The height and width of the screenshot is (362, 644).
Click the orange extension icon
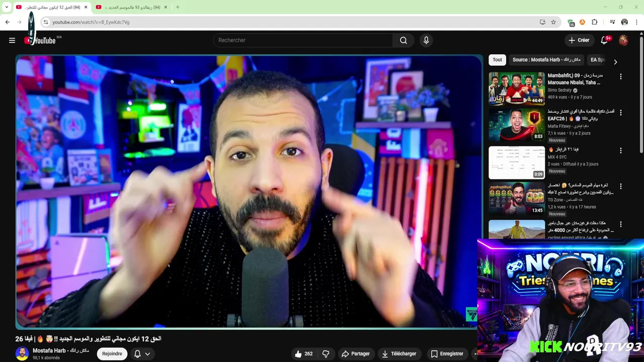[x=582, y=22]
